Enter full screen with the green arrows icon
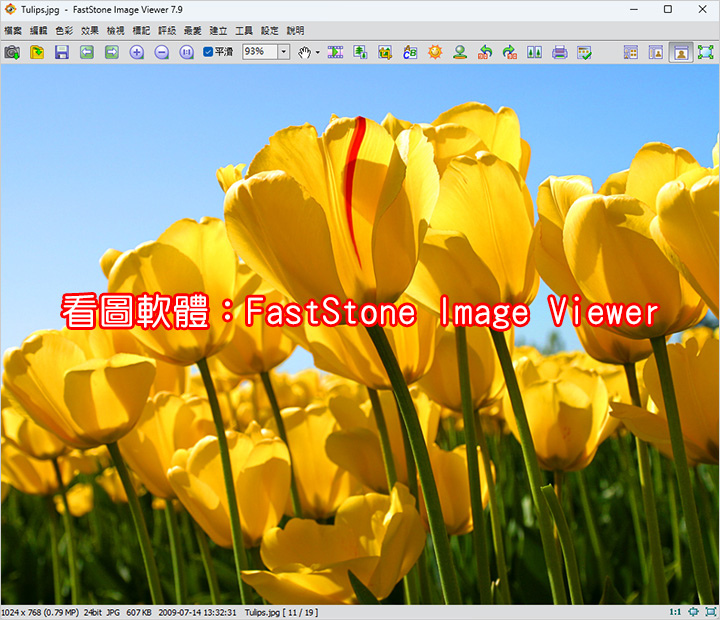This screenshot has width=720, height=620. click(x=705, y=52)
